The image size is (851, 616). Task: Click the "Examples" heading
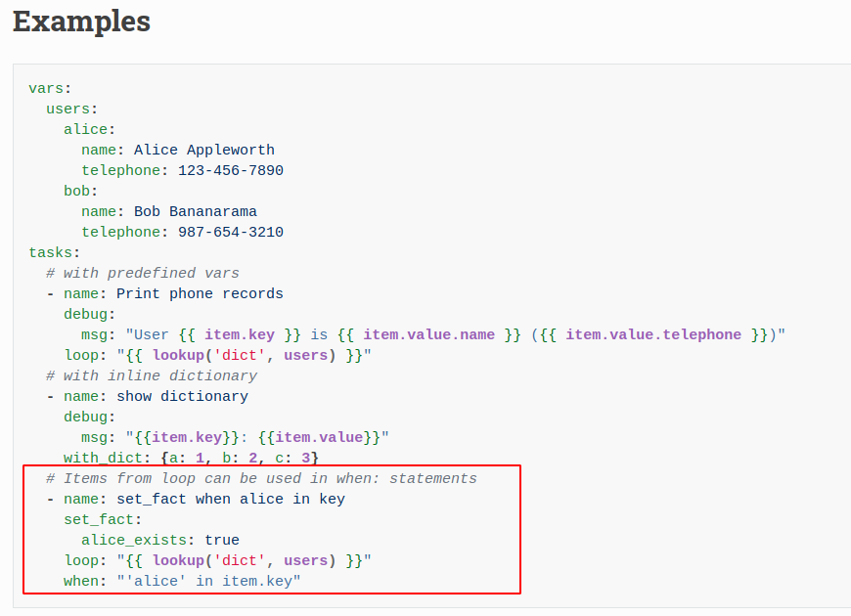pos(81,22)
